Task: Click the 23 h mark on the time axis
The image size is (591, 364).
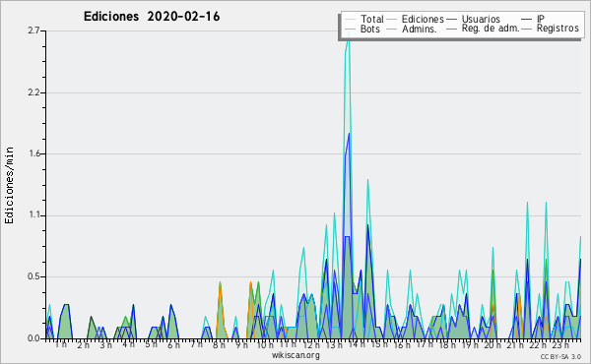Action: (560, 344)
